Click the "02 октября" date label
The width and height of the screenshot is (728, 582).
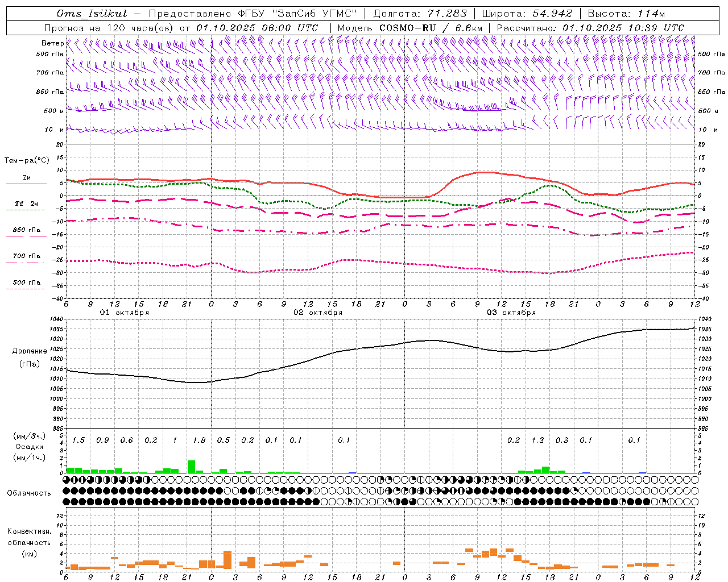click(x=318, y=313)
